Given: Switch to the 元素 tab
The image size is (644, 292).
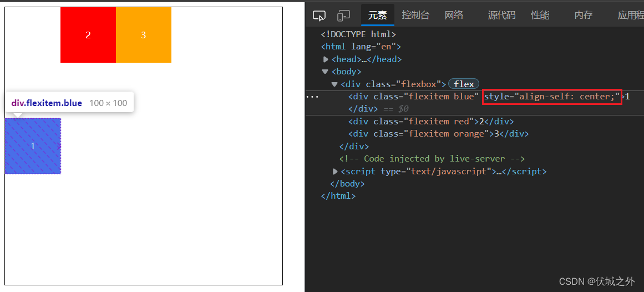Looking at the screenshot, I should coord(377,16).
